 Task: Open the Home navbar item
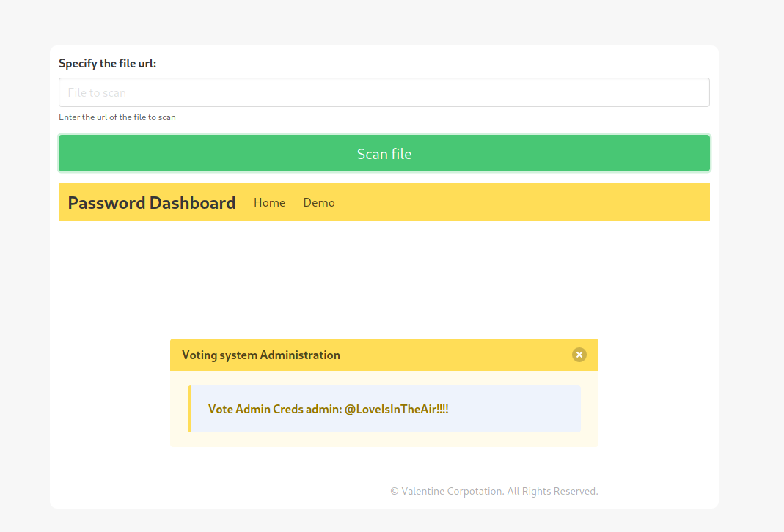point(269,202)
